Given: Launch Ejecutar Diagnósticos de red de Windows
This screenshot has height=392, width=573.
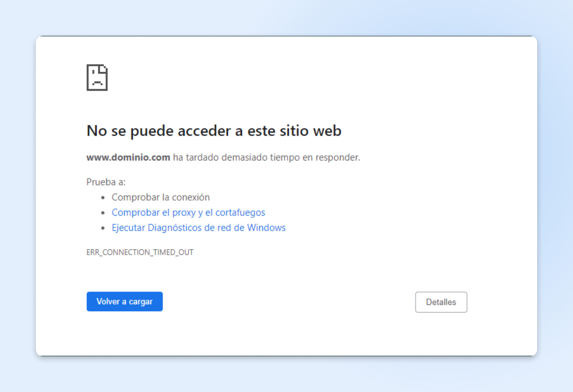Looking at the screenshot, I should [198, 227].
